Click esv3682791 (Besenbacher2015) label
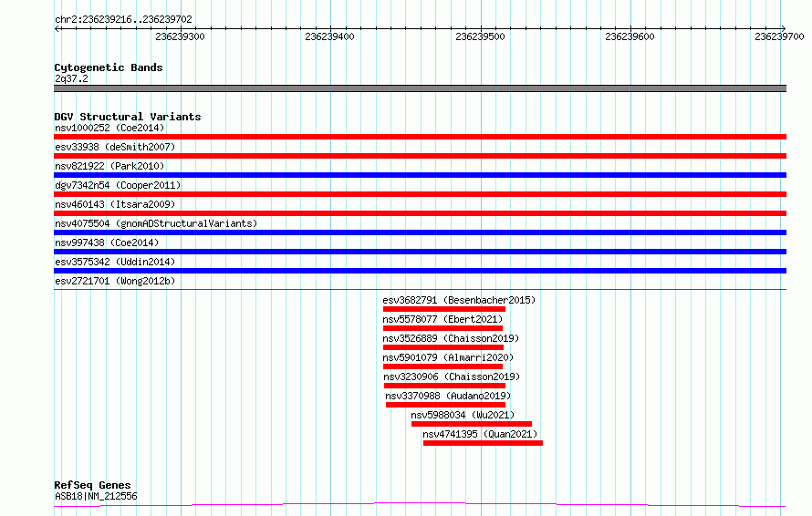This screenshot has width=812, height=516. point(459,300)
